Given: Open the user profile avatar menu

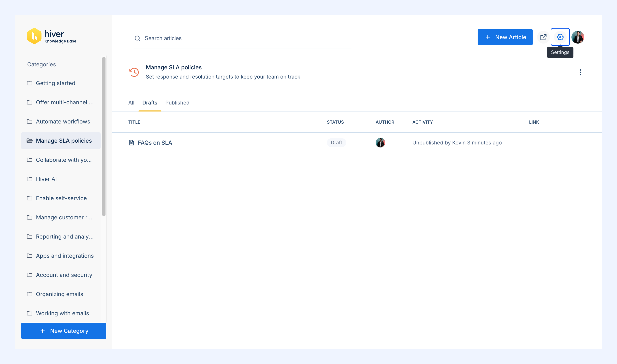Looking at the screenshot, I should click(x=578, y=37).
